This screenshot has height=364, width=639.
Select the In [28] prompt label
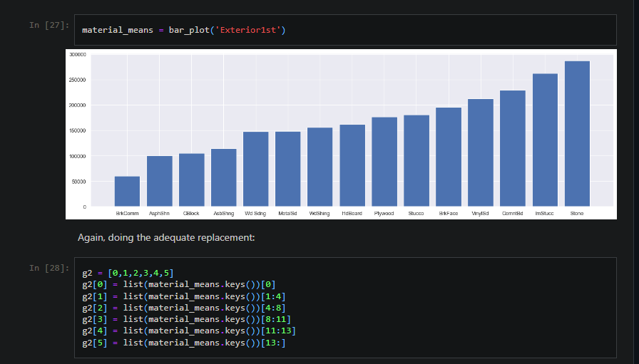pyautogui.click(x=49, y=268)
